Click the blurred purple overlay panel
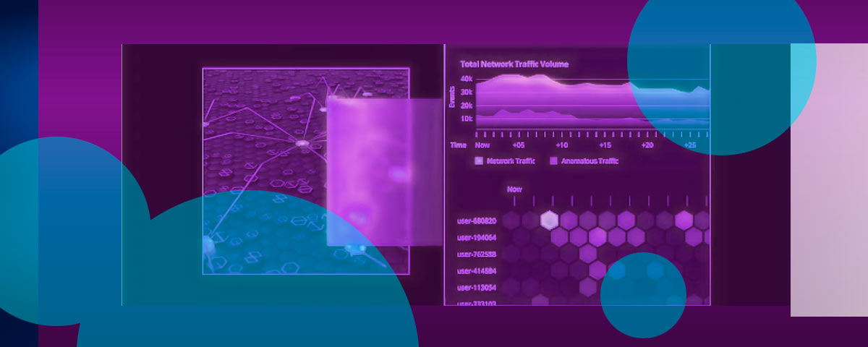868x347 pixels. 383,172
